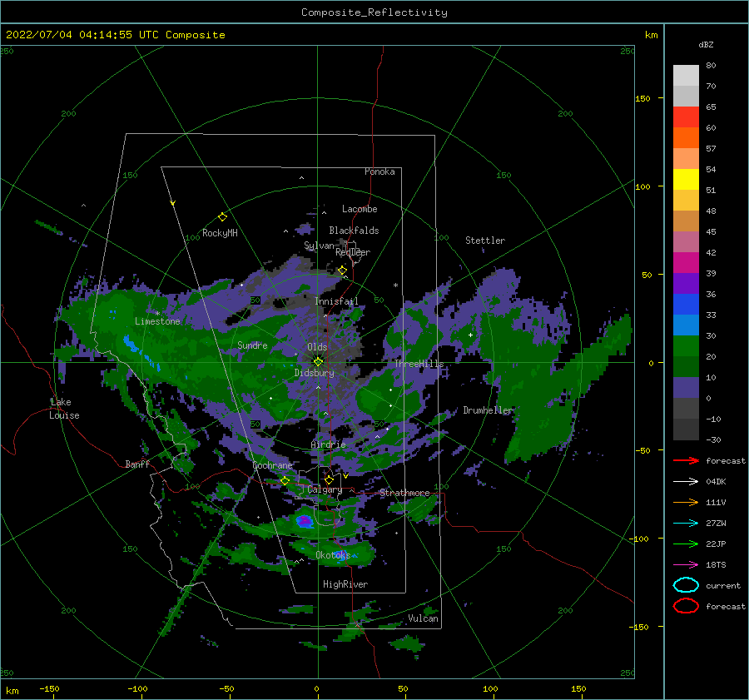Click the RockyMH station label

tap(220, 233)
